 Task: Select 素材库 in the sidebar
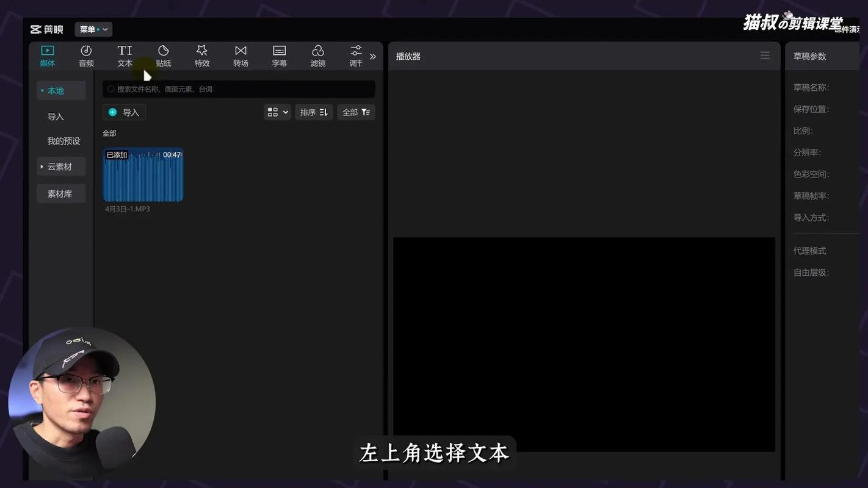[x=60, y=193]
